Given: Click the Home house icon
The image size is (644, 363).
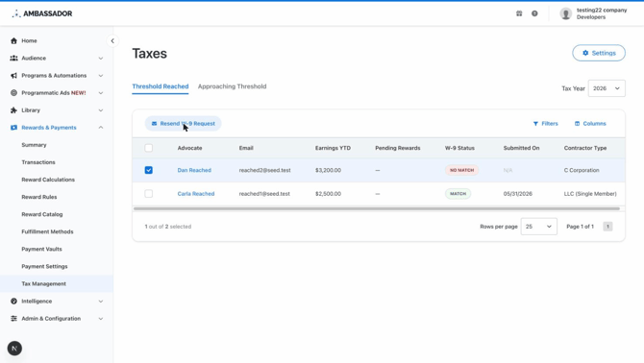Looking at the screenshot, I should 14,40.
